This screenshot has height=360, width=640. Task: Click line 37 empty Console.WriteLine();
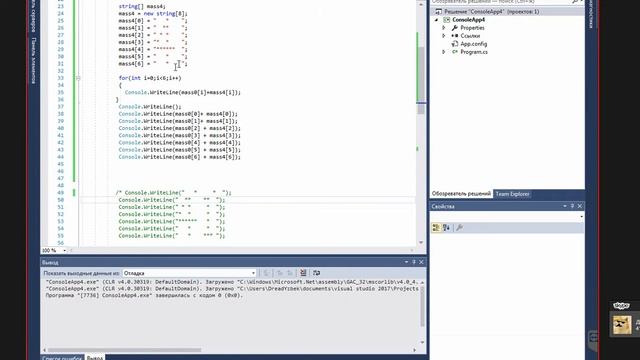(150, 107)
